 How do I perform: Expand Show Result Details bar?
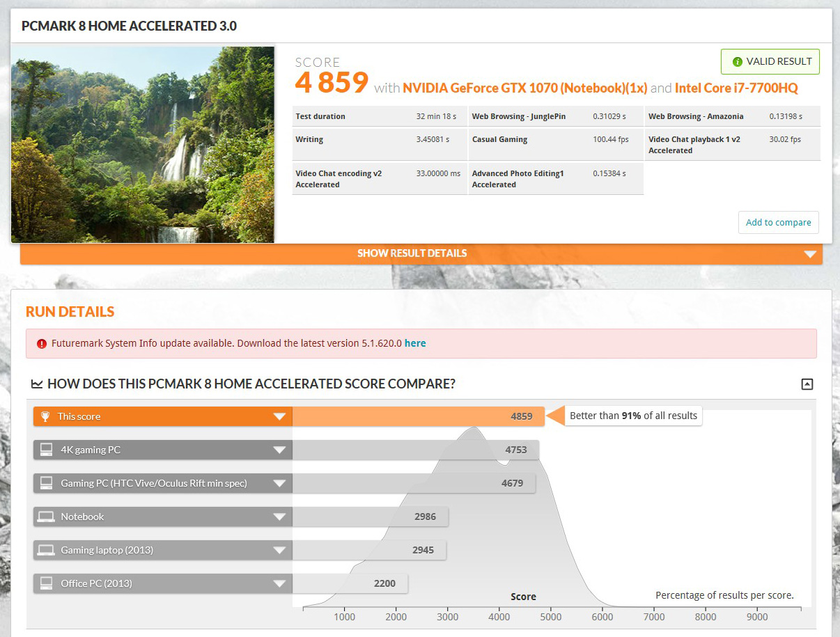tap(421, 253)
